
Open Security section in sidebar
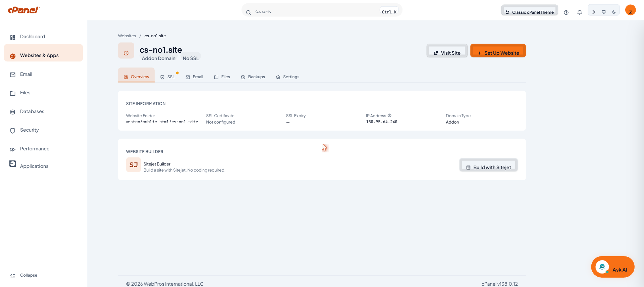pos(43,130)
